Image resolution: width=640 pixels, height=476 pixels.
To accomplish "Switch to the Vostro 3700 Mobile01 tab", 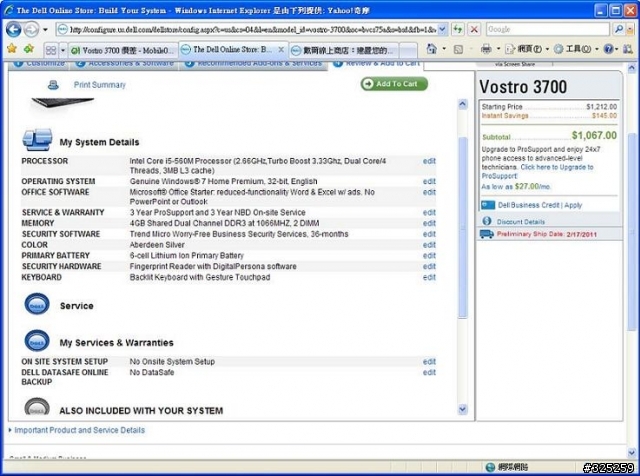I will pyautogui.click(x=123, y=50).
